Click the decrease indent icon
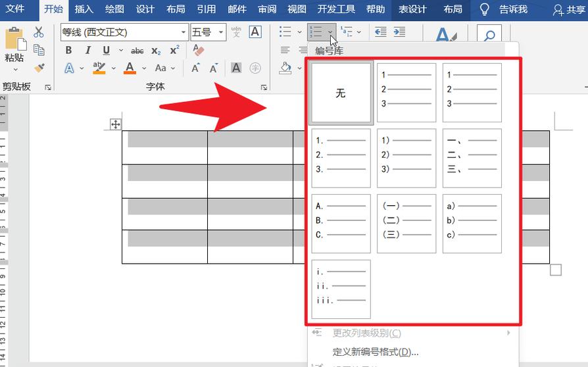This screenshot has height=367, width=588. click(381, 32)
